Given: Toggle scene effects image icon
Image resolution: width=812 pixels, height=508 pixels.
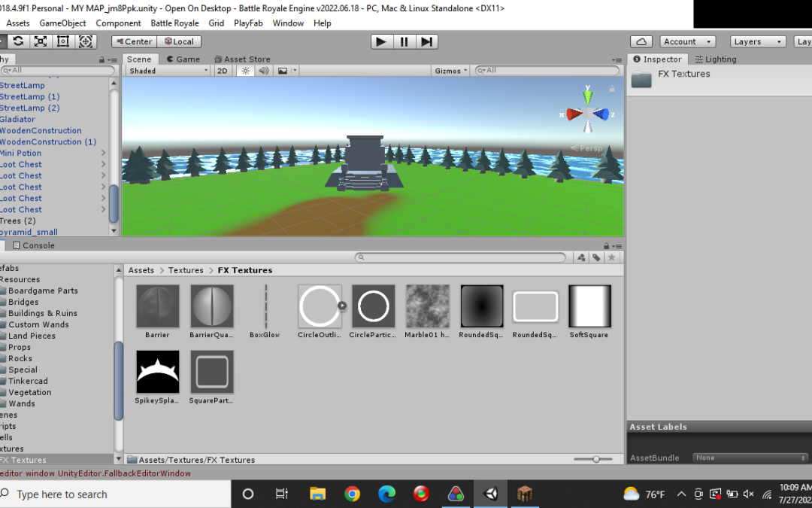Looking at the screenshot, I should (282, 71).
